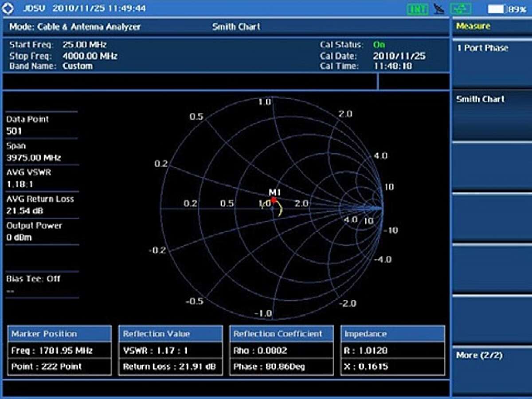The image size is (532, 399).
Task: Click the JDSU logo icon
Action: click(8, 8)
